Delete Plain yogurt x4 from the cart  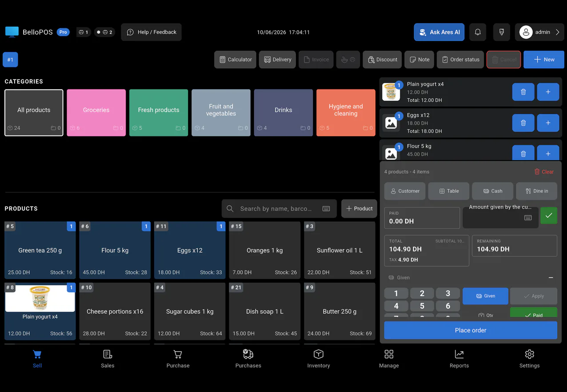pyautogui.click(x=523, y=92)
